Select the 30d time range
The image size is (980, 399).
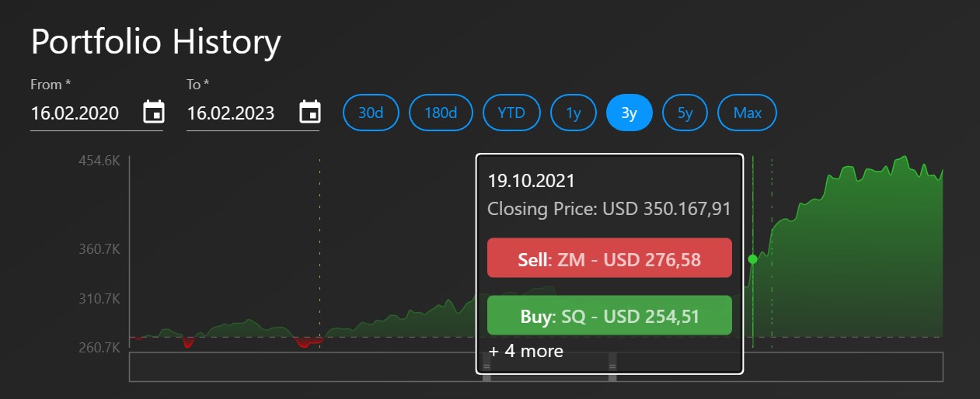[x=371, y=113]
